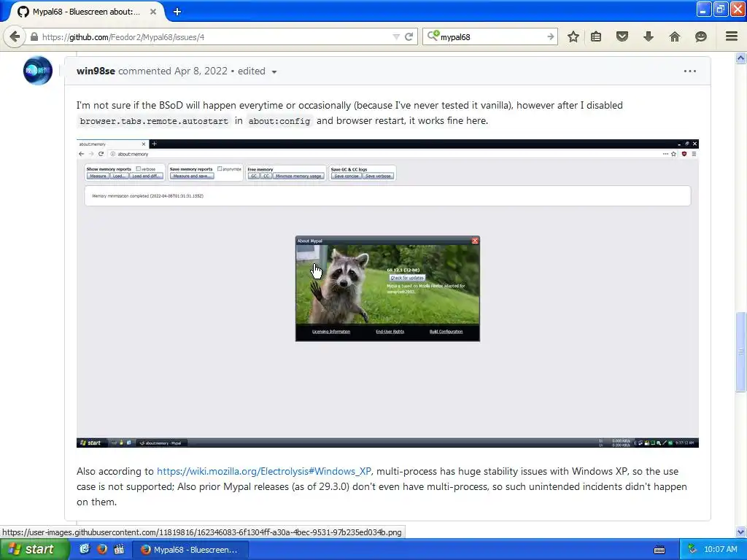Click the address bar URL field
Screen dimensions: 747x560
[x=214, y=36]
